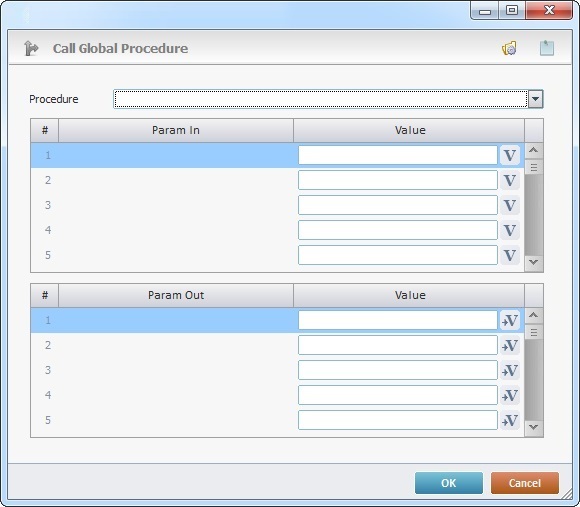Click the Cancel button
The width and height of the screenshot is (580, 507).
tap(525, 483)
